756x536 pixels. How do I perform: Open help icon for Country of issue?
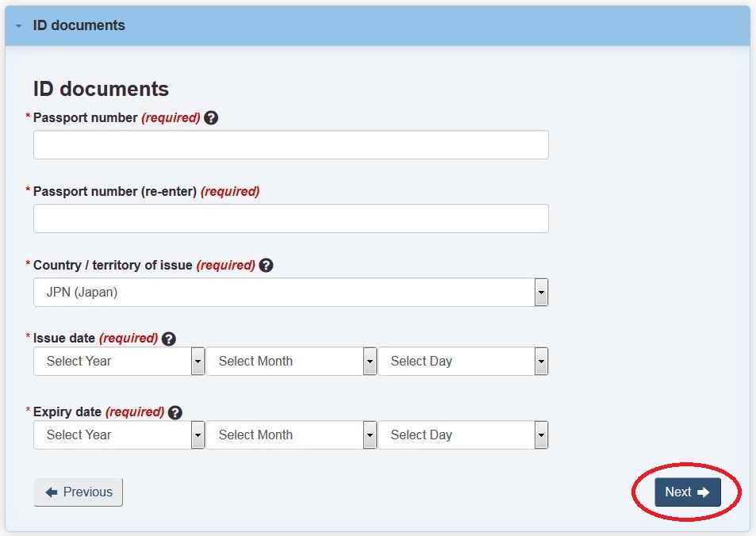pos(266,265)
